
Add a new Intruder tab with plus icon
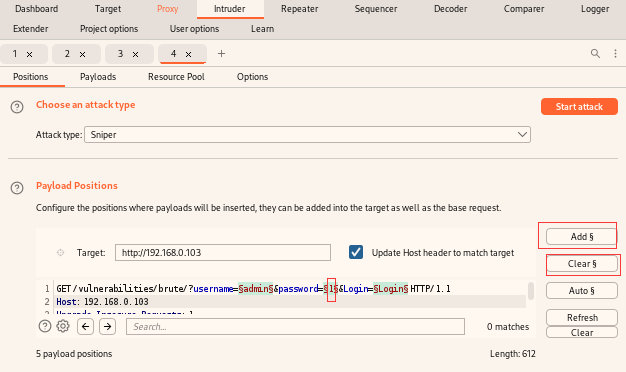221,53
